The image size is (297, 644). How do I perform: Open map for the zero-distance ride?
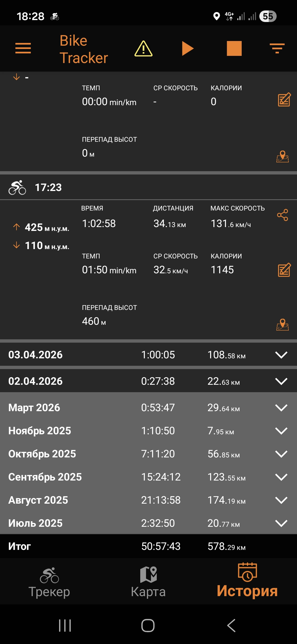[x=283, y=156]
